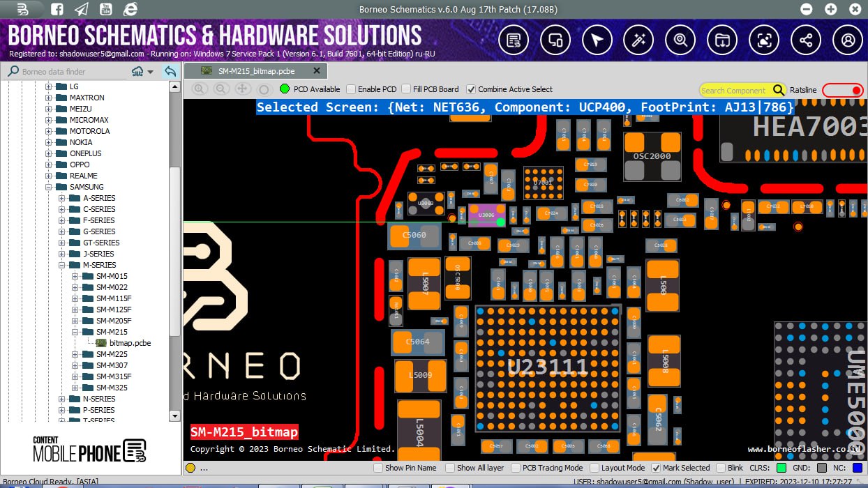This screenshot has height=488, width=868.
Task: Click the green PCD Available indicator
Action: (x=285, y=89)
